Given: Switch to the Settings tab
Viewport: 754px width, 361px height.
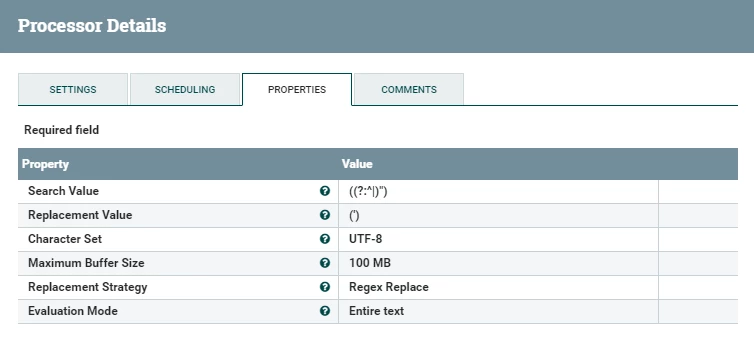Looking at the screenshot, I should [73, 89].
